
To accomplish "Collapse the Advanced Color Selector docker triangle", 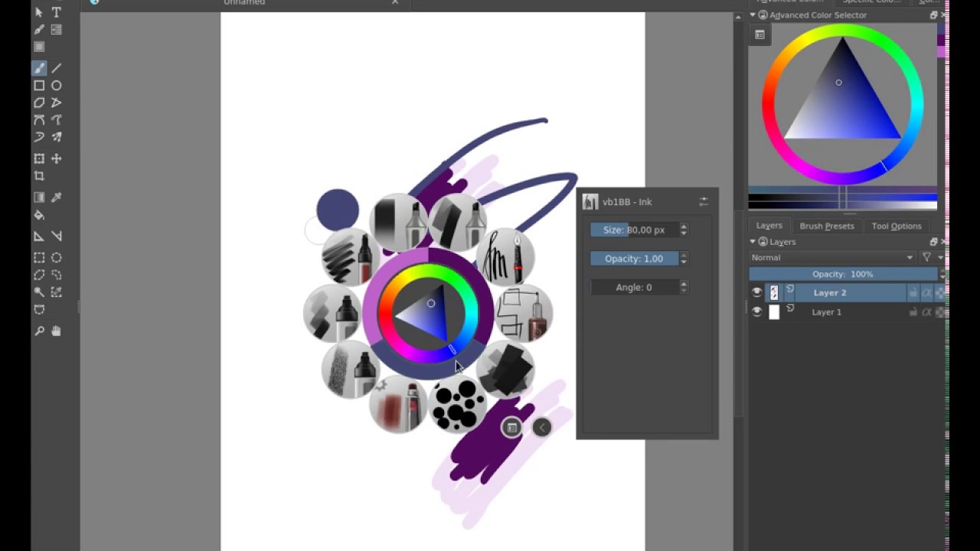I will pos(753,15).
